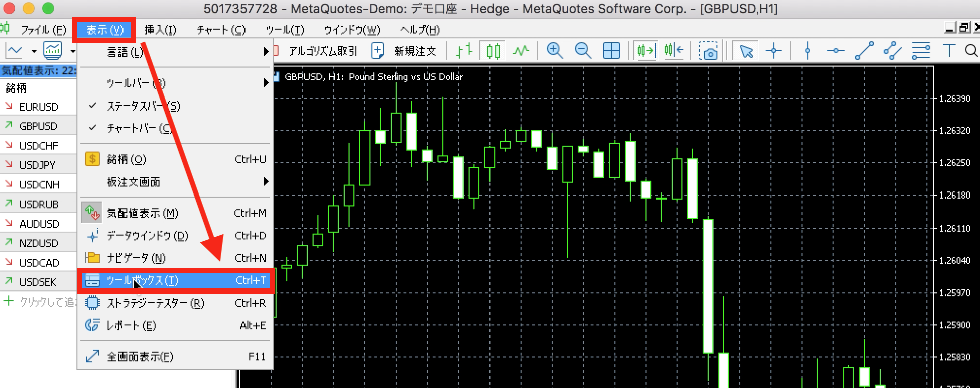This screenshot has width=980, height=388.
Task: Click the indicators chart icon in toolbar
Action: (52, 50)
